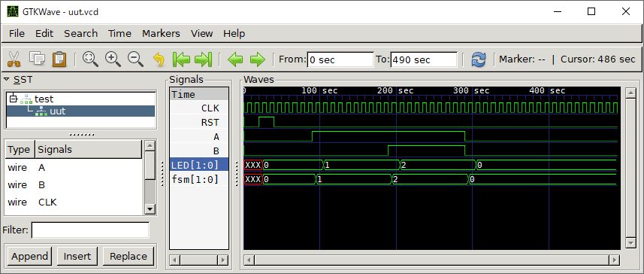Select fsm[1:0] in the Signals pane

click(x=199, y=180)
